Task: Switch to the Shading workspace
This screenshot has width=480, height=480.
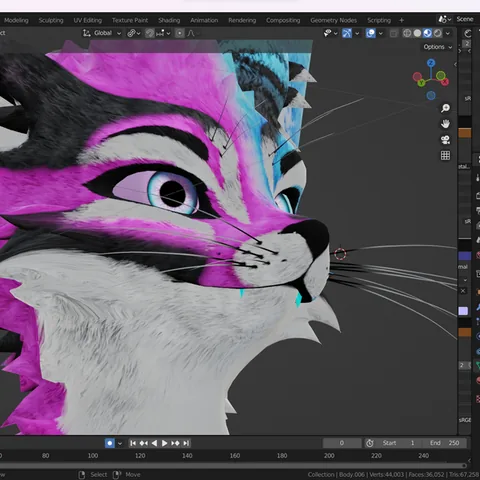Action: [x=169, y=20]
